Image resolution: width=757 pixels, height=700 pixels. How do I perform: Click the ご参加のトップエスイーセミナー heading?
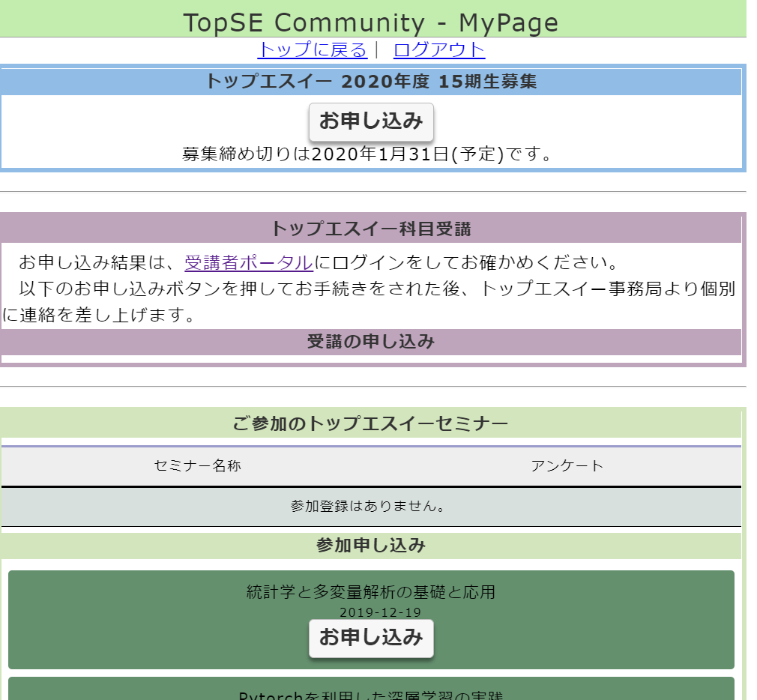pos(371,424)
